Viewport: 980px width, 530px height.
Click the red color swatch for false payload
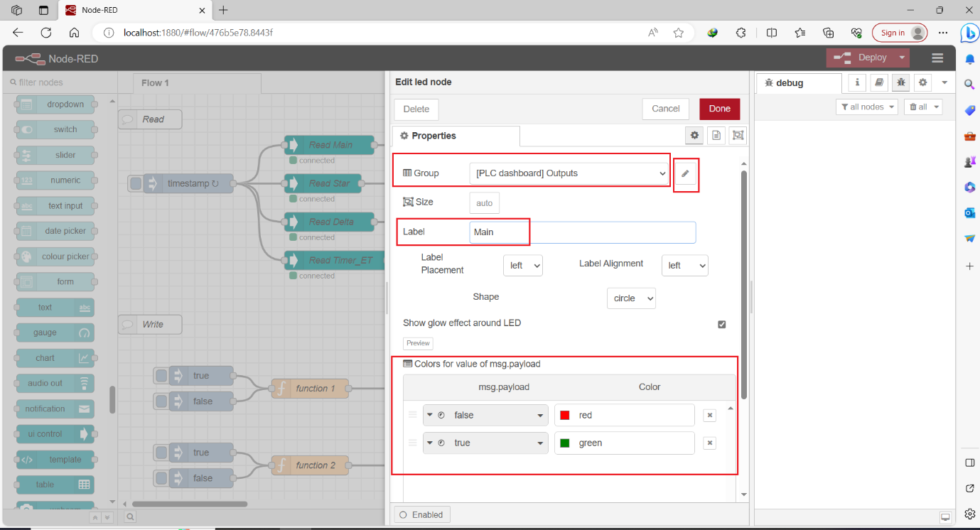565,415
